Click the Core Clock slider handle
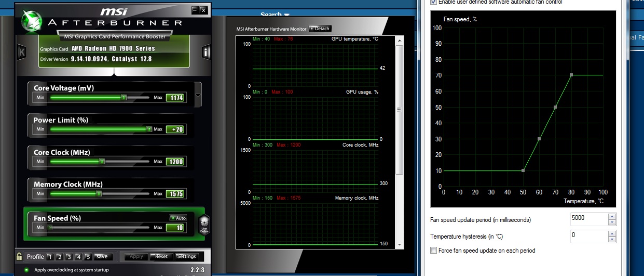644x276 pixels. click(102, 162)
